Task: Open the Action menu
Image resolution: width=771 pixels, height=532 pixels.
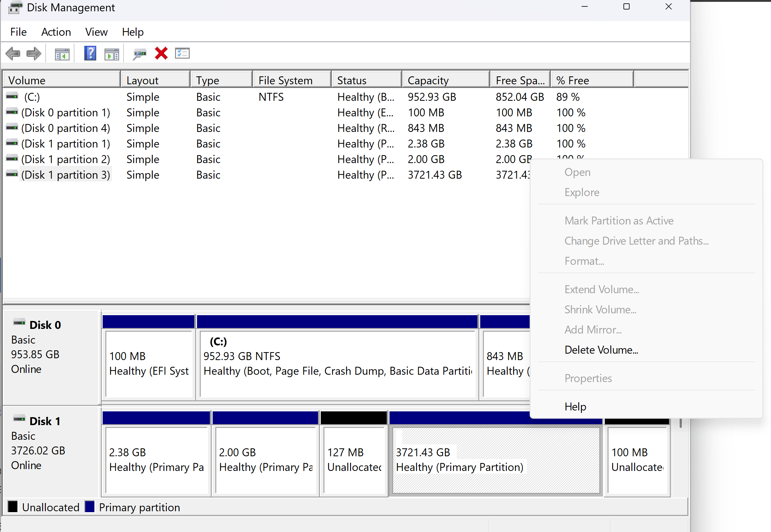Action: 56,32
